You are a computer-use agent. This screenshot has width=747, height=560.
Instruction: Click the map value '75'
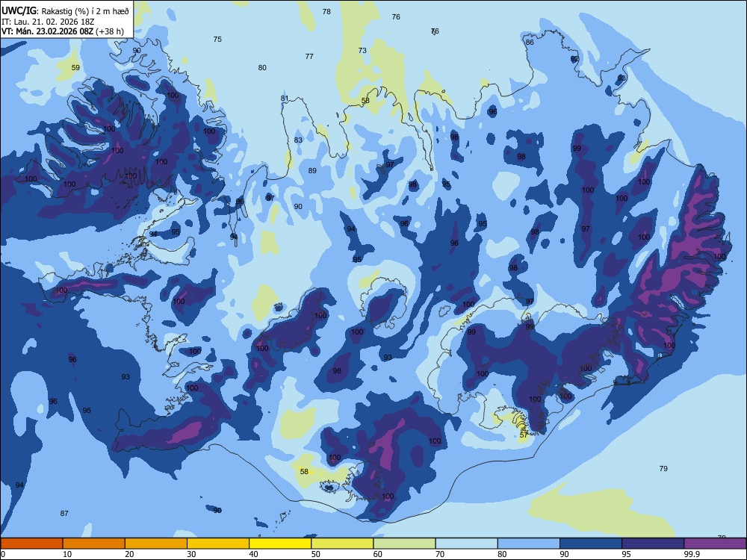pos(217,39)
